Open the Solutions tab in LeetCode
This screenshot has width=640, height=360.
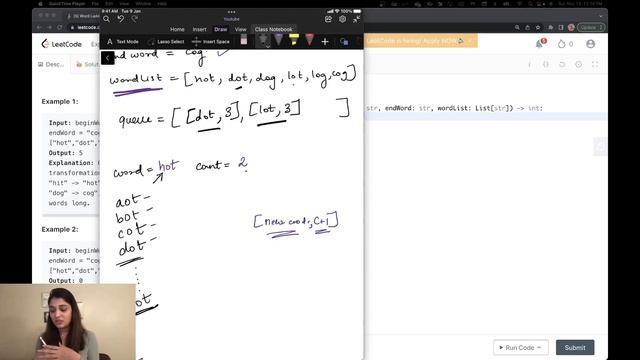(87, 64)
